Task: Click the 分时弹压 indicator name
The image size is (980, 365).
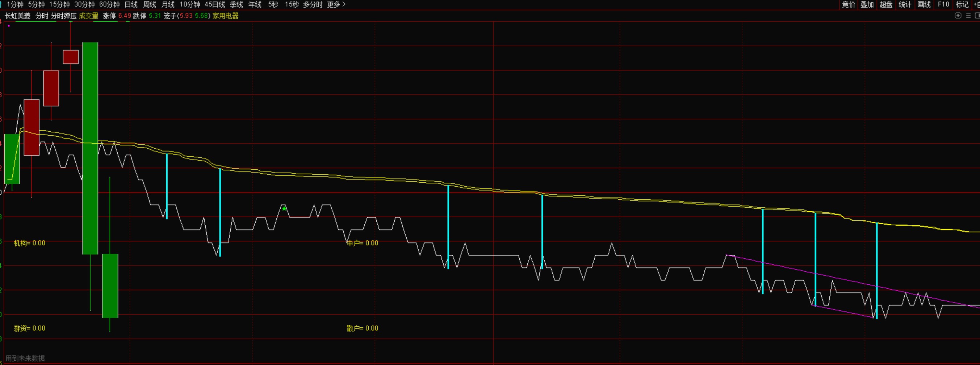Action: (64, 16)
